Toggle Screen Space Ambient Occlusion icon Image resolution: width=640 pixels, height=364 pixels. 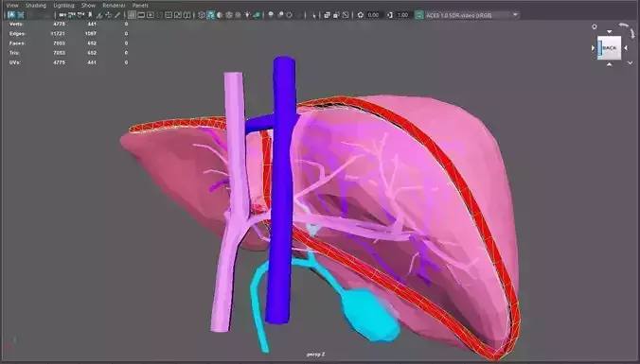[271, 15]
